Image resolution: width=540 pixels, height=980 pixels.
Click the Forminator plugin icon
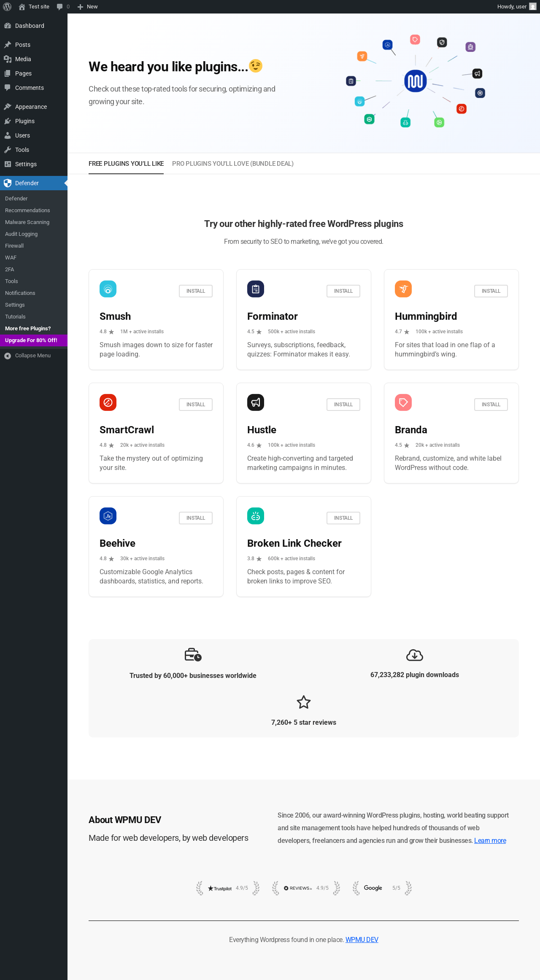(256, 289)
